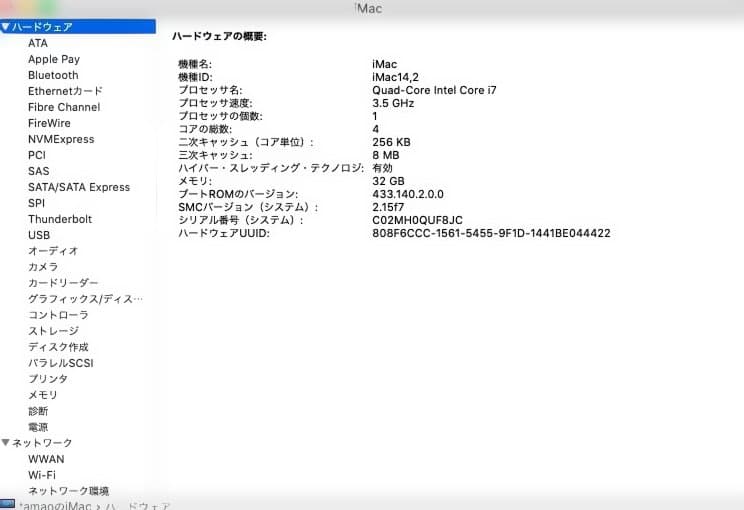This screenshot has width=744, height=510.
Task: Click the 有効 hyper-threading value
Action: (382, 168)
